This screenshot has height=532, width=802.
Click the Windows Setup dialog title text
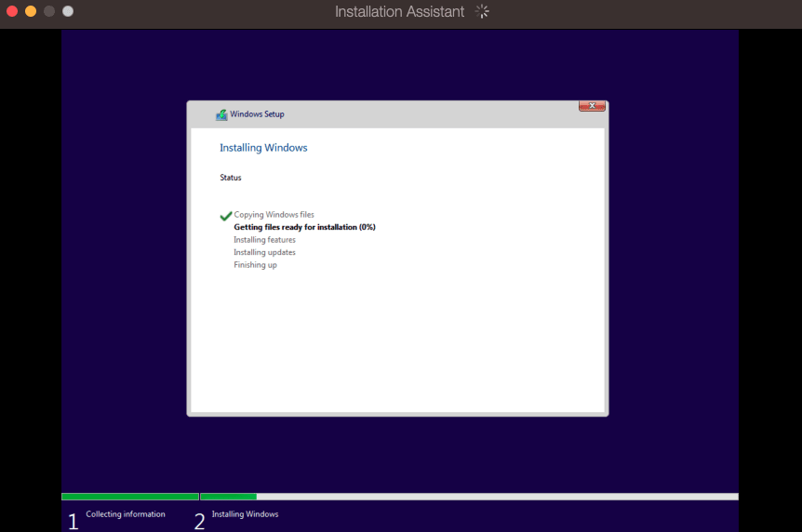point(257,114)
